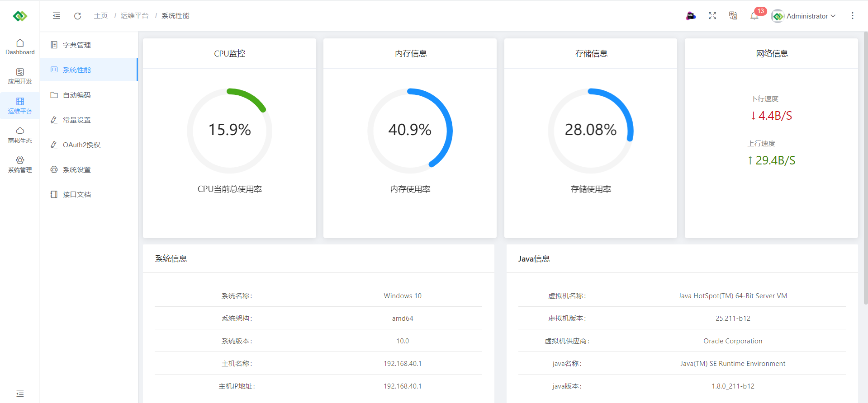
Task: Open the vertical three-dot more menu
Action: 852,16
